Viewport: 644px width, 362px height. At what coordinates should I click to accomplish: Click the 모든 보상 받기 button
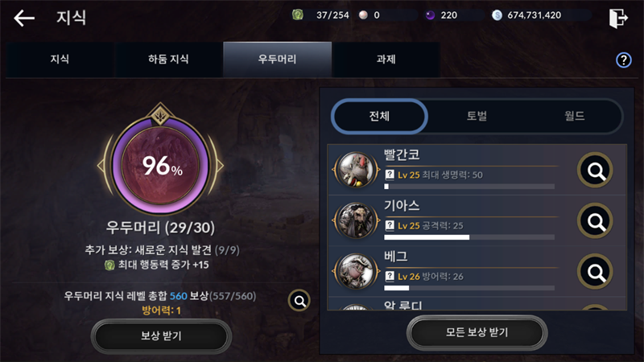pos(477,332)
